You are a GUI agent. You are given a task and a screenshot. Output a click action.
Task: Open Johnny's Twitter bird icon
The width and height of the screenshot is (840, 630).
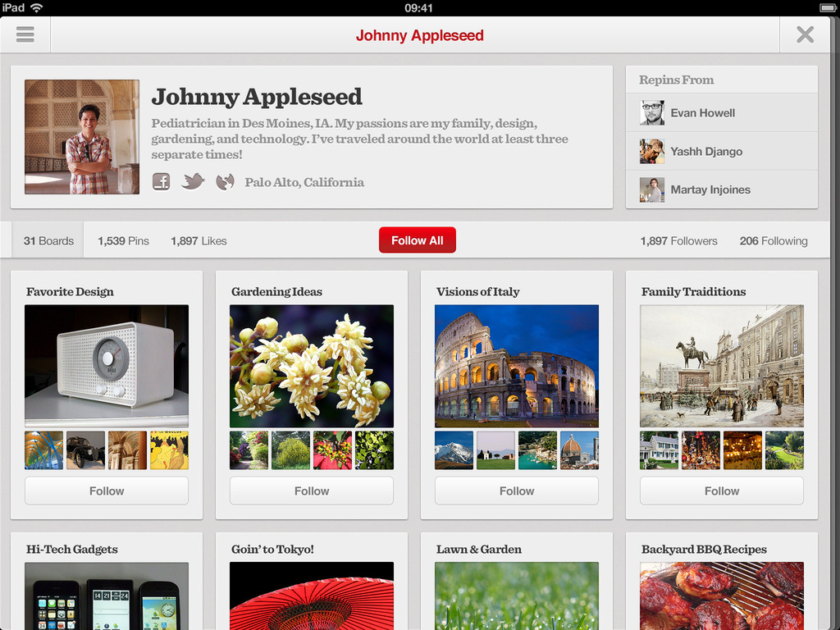click(x=193, y=181)
